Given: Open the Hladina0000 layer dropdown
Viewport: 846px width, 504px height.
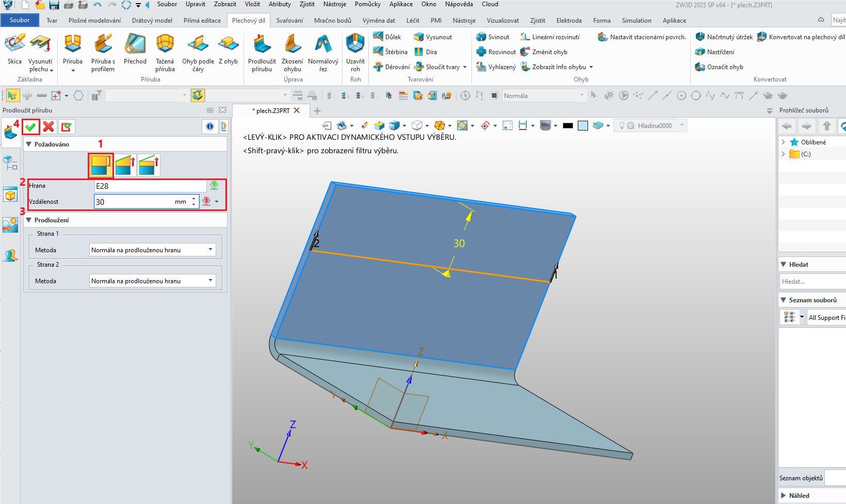Looking at the screenshot, I should coord(682,125).
